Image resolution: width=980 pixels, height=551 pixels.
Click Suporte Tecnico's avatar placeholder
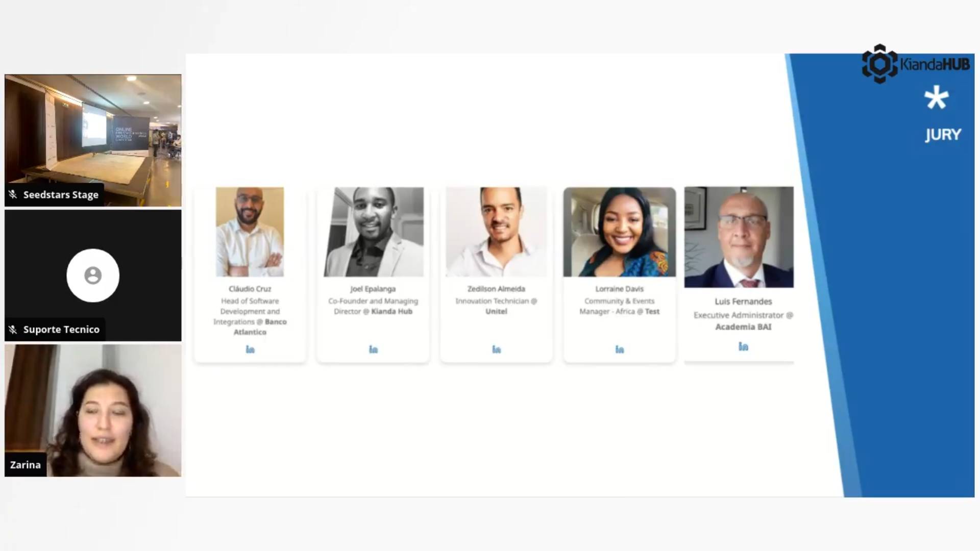click(93, 275)
